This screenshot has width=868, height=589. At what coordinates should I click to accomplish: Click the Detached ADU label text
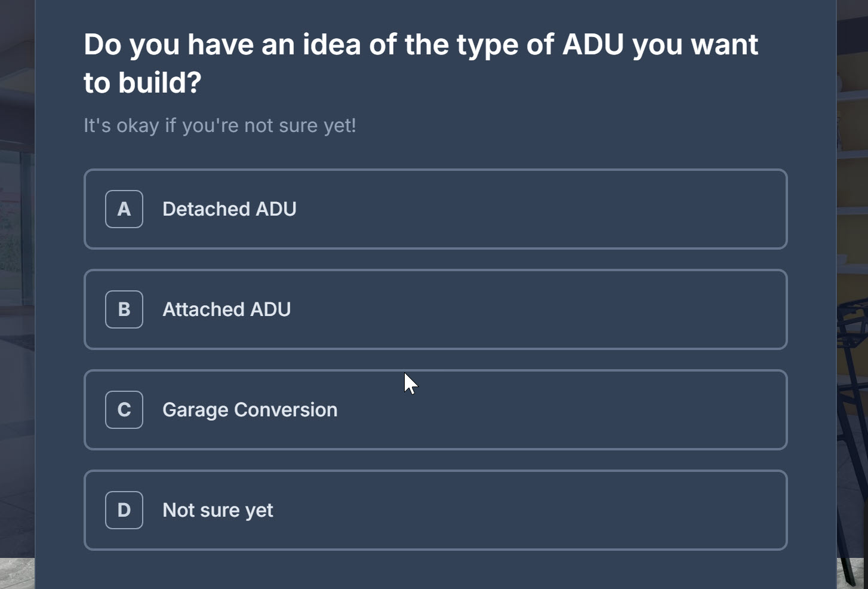point(229,209)
